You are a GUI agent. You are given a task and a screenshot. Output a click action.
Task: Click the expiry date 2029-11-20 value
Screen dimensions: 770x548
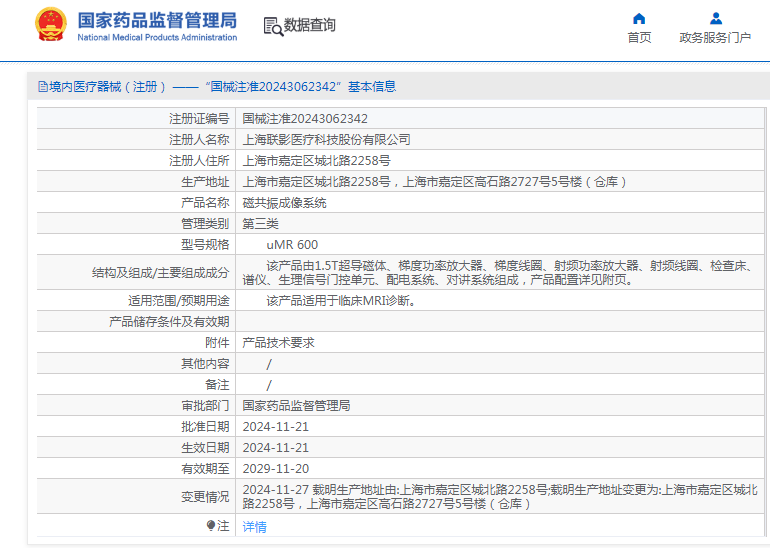[x=275, y=468]
